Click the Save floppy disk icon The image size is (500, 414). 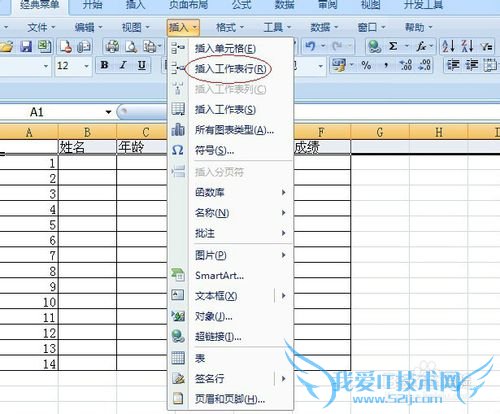tap(26, 46)
